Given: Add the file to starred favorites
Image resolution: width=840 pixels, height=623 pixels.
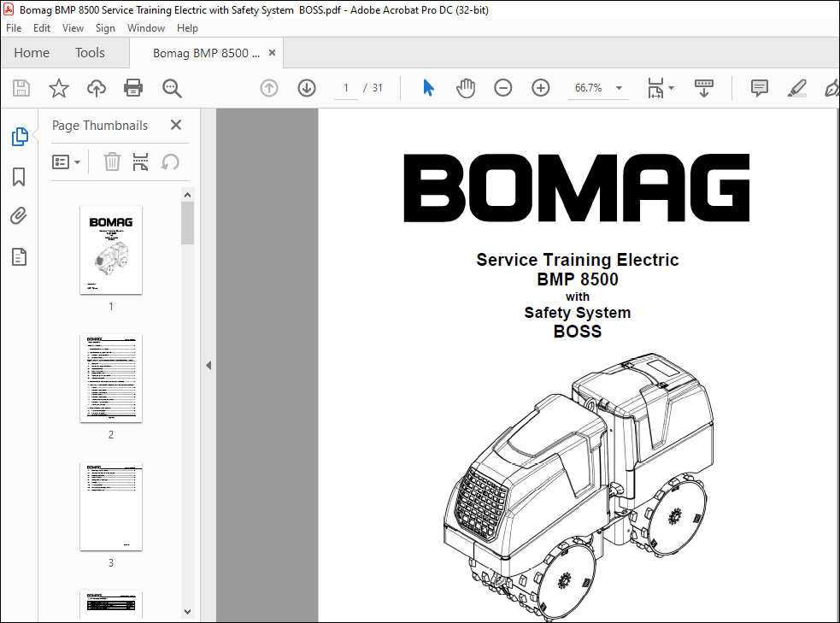Looking at the screenshot, I should (59, 88).
